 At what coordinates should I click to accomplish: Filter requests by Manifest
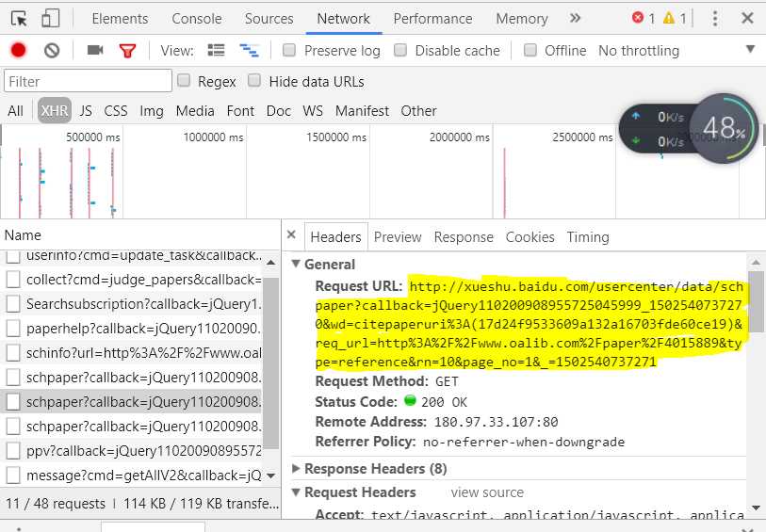point(362,111)
